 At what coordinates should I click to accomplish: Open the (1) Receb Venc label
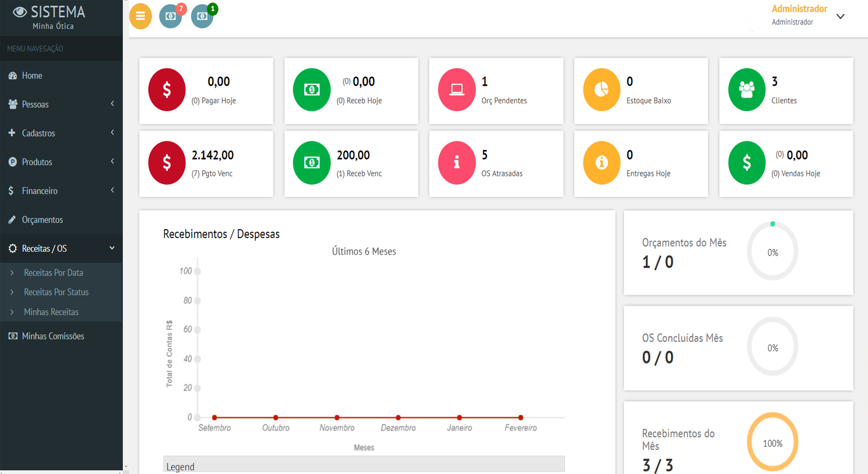(359, 174)
